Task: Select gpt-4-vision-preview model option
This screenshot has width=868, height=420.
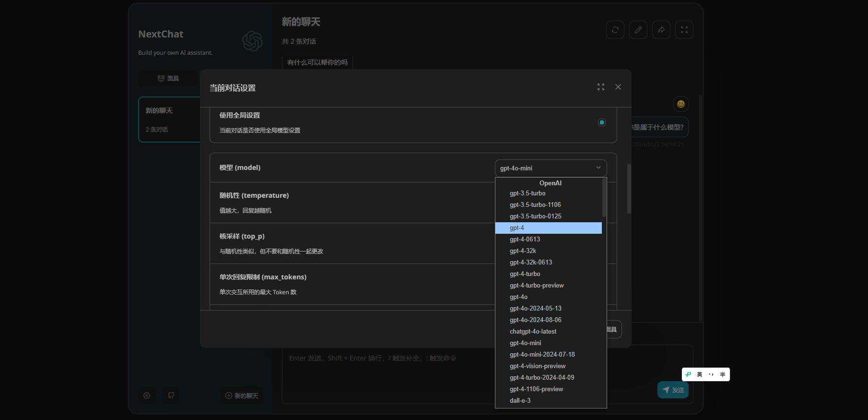Action: tap(549, 366)
